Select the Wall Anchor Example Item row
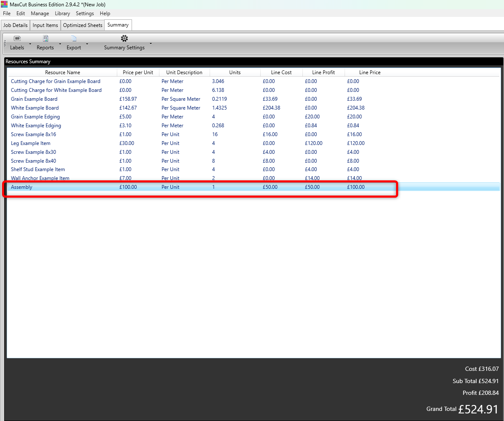 pyautogui.click(x=253, y=178)
